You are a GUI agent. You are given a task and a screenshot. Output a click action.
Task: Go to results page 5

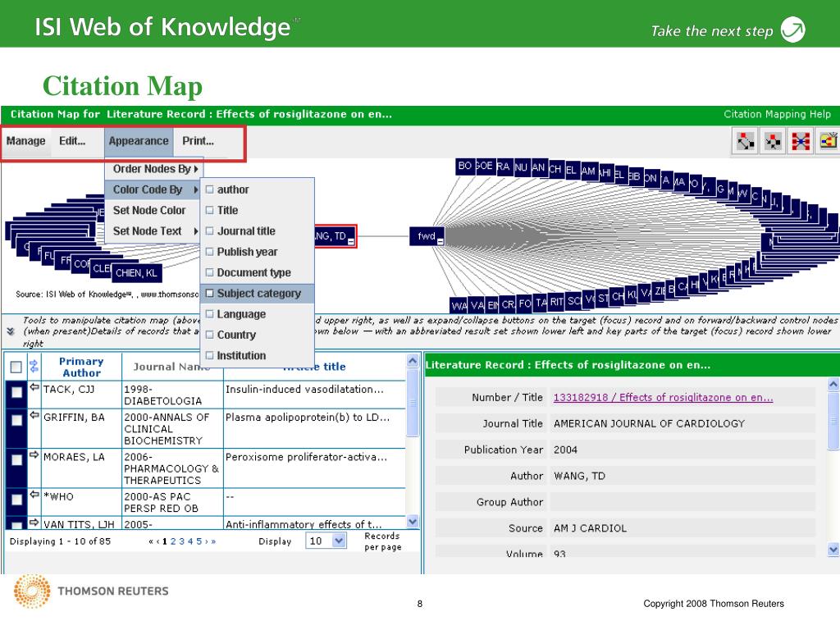coord(199,541)
